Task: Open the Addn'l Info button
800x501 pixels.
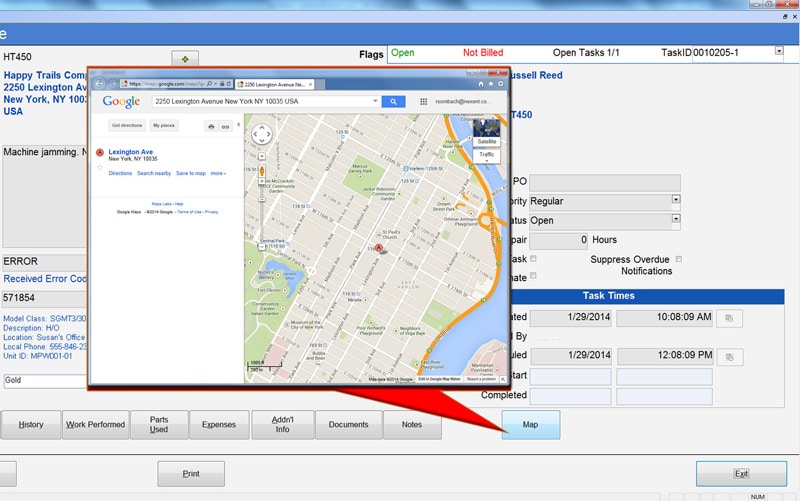Action: (x=282, y=424)
